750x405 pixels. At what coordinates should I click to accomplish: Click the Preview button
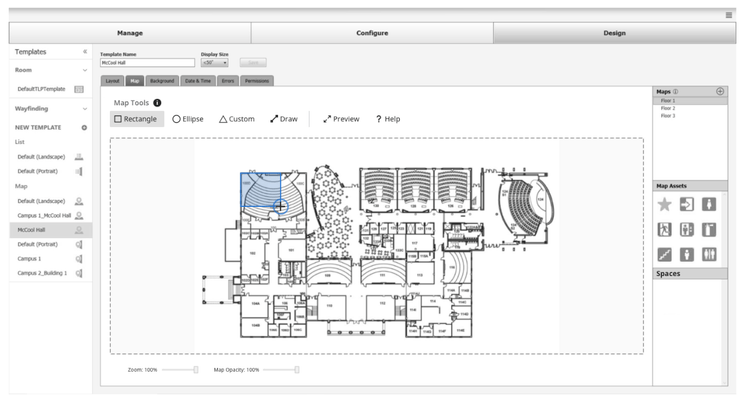click(x=341, y=119)
